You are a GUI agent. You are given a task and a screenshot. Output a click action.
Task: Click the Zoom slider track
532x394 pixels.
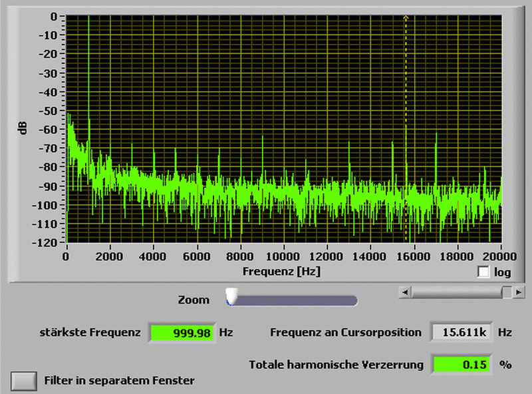click(292, 301)
